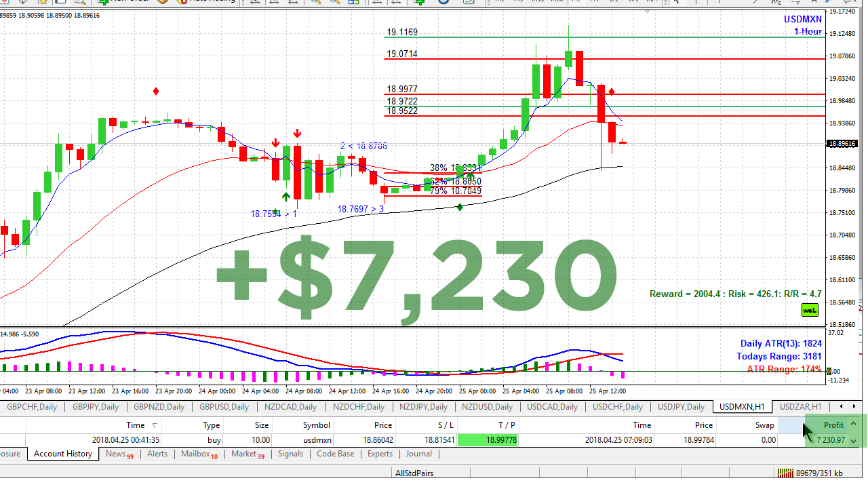The image size is (868, 489).
Task: Click the scroll-down arrow in the history table
Action: click(x=854, y=441)
